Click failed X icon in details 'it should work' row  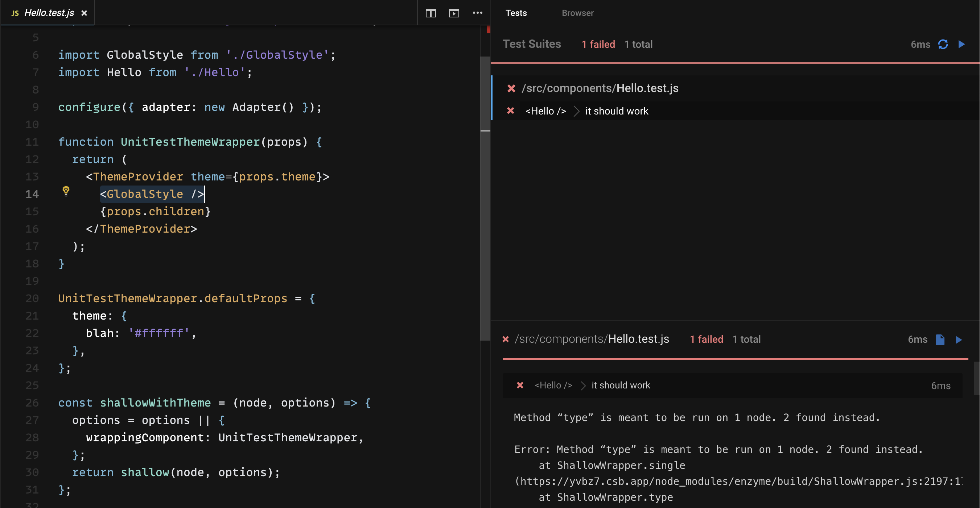click(x=520, y=385)
